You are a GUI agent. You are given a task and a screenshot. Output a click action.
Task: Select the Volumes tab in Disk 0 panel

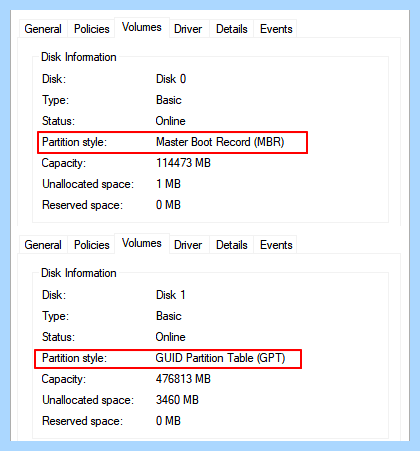pos(142,27)
